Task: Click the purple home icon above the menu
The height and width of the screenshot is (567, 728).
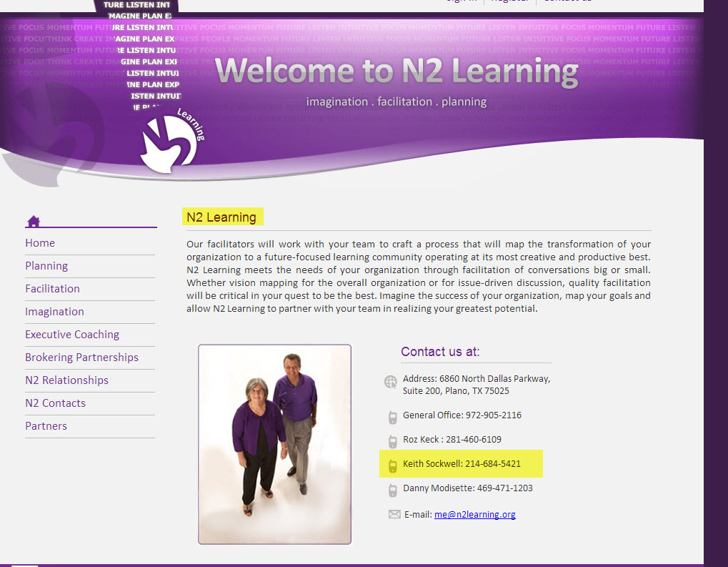Action: 34,221
